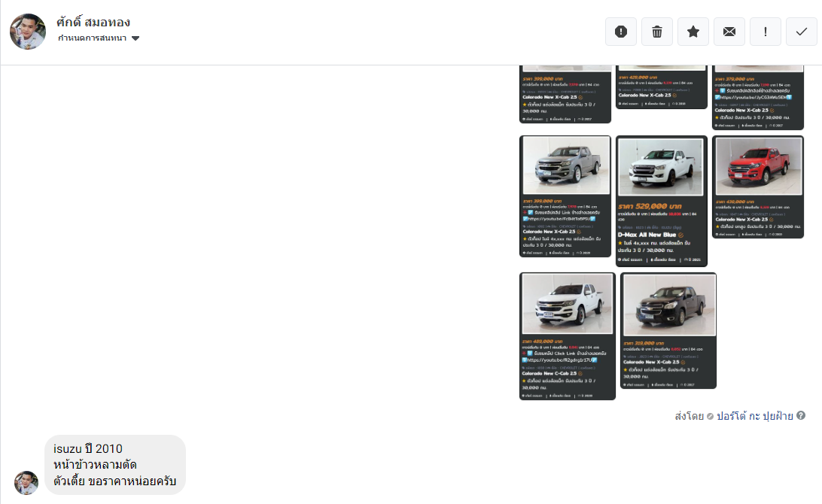The image size is (822, 504).
Task: Open the contact name ศักดิ์ สมอทอง
Action: tap(93, 22)
